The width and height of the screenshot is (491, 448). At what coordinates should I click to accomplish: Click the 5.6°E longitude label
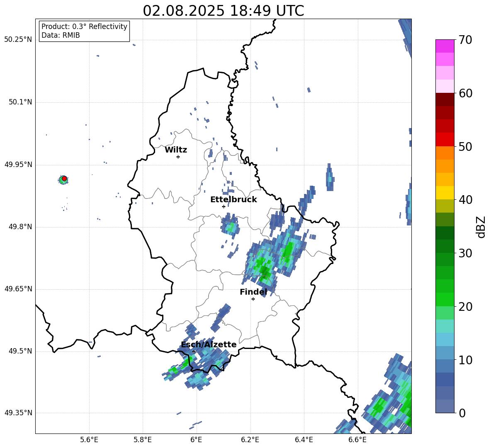click(89, 440)
